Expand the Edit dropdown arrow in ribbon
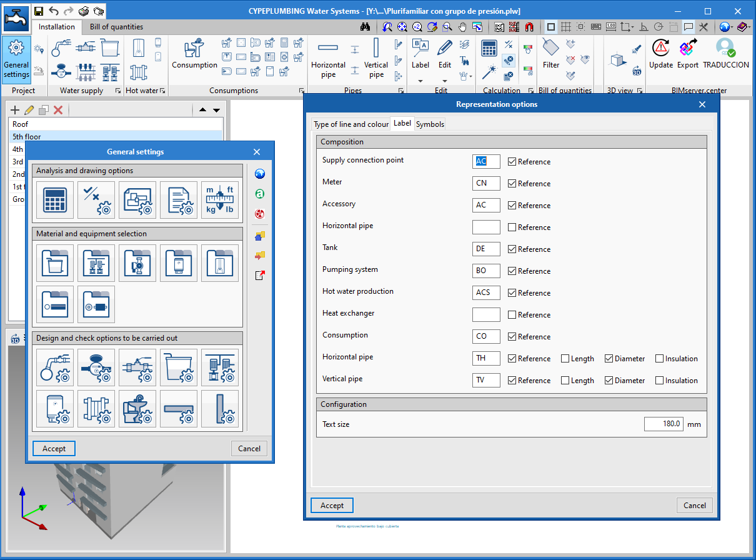 pos(445,81)
